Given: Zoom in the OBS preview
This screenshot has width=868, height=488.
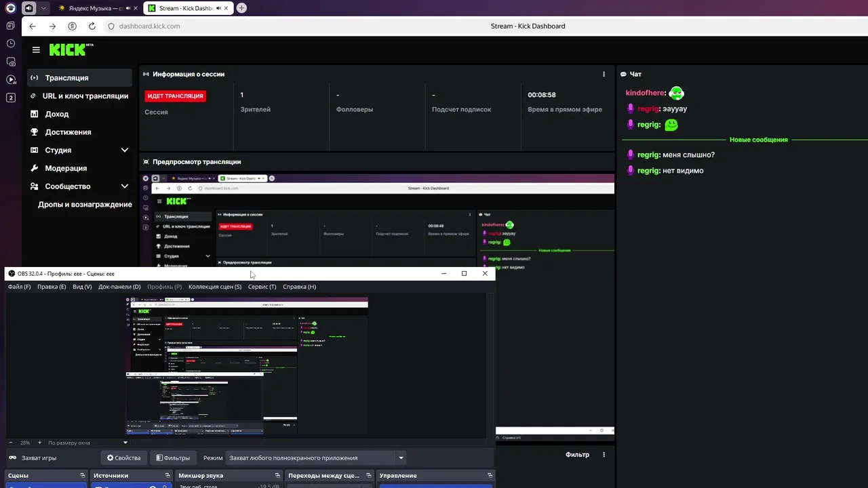Looking at the screenshot, I should (x=39, y=443).
